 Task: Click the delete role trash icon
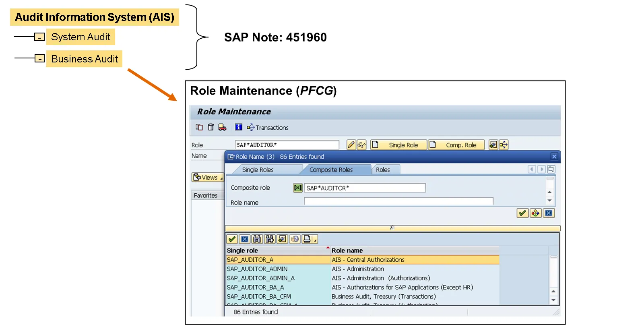211,127
